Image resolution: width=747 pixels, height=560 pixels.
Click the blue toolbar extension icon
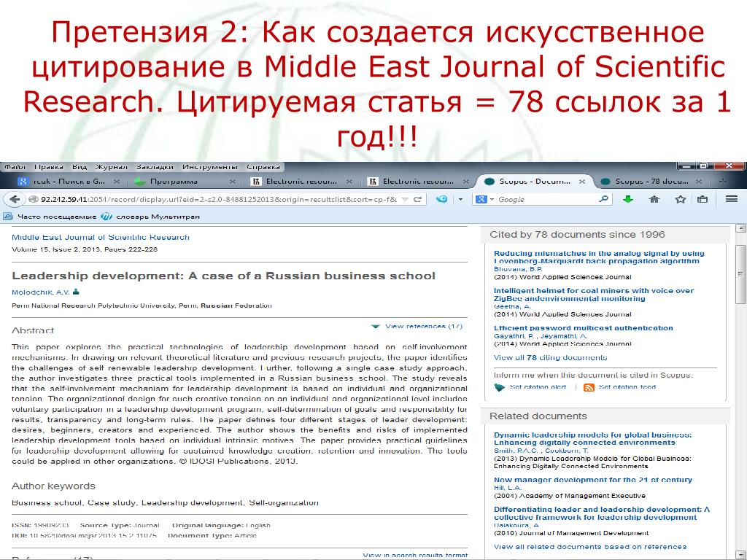pyautogui.click(x=441, y=199)
